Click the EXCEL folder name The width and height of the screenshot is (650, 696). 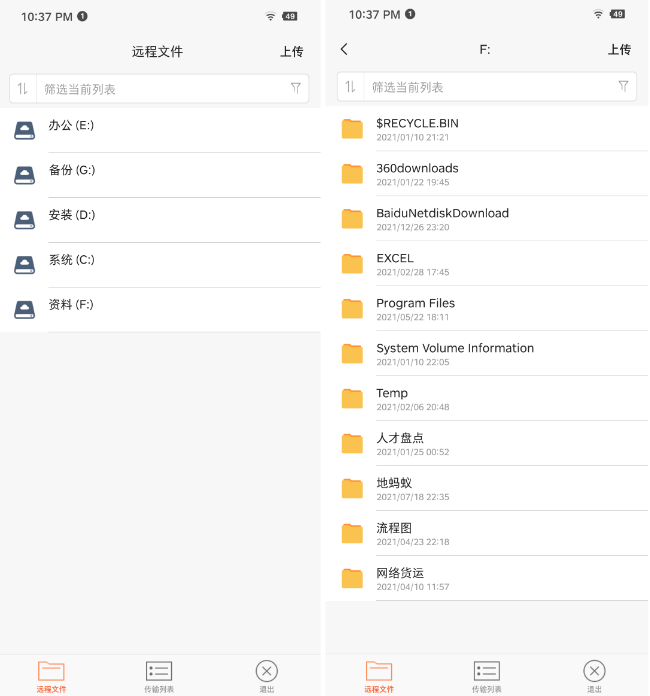pos(395,258)
